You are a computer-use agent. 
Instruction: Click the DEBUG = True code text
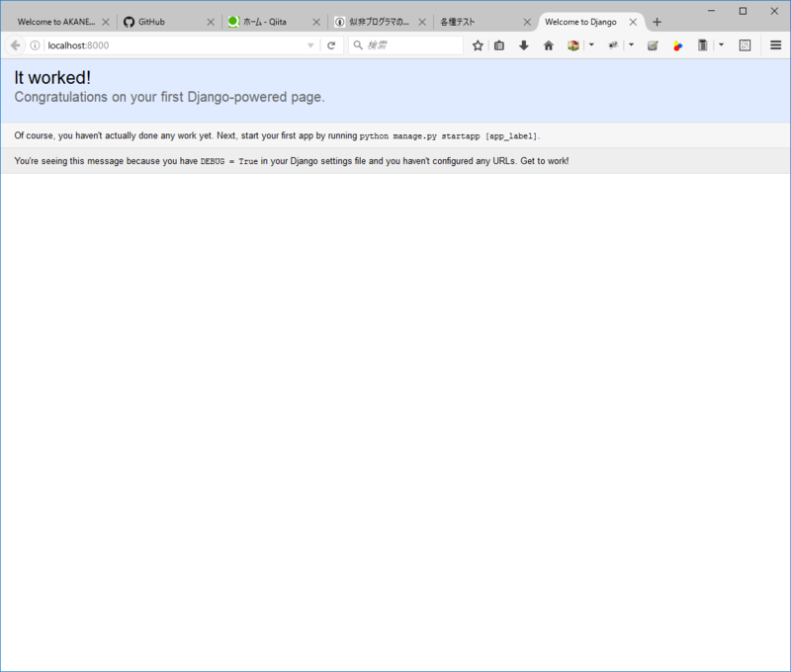(229, 161)
